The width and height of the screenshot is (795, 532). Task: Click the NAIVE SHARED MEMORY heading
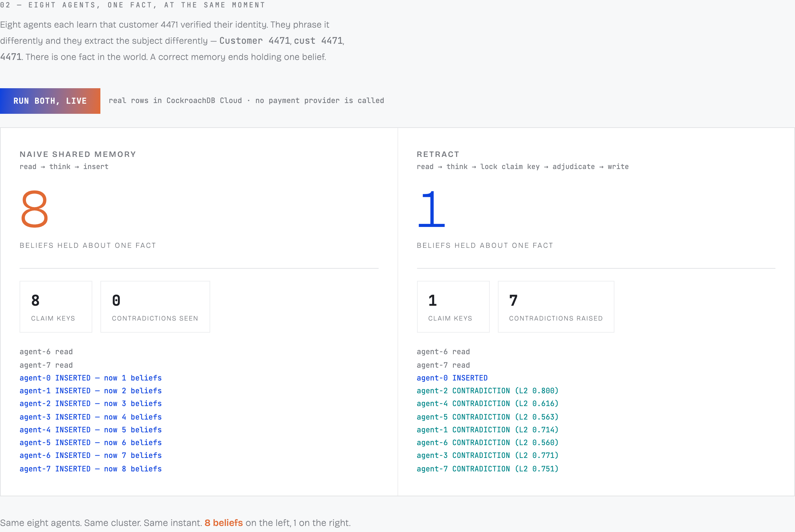pos(78,154)
